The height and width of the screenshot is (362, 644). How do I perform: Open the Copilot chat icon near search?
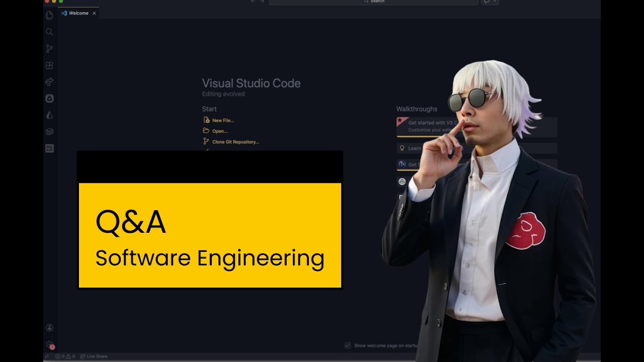(487, 2)
